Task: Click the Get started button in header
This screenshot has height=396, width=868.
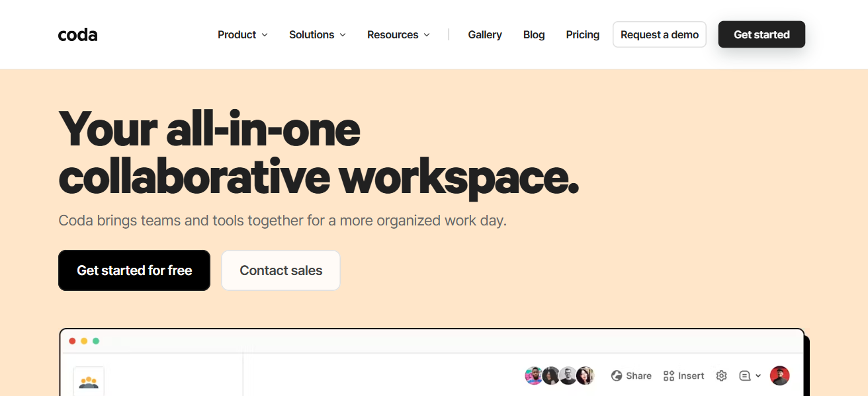Action: [761, 34]
